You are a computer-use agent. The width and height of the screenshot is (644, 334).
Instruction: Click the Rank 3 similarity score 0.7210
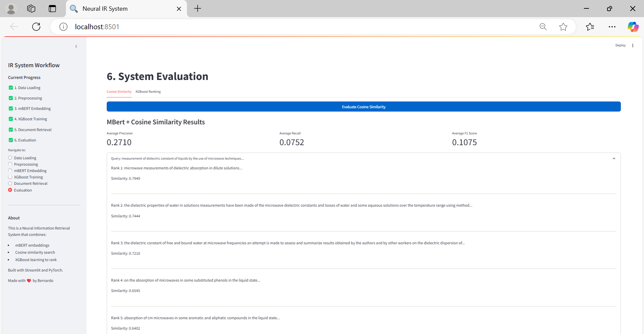click(x=126, y=253)
